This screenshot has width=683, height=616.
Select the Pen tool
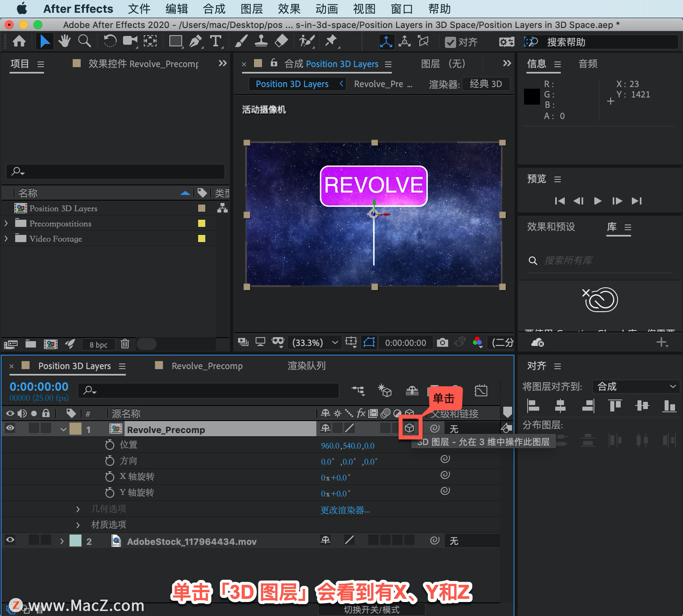[196, 41]
